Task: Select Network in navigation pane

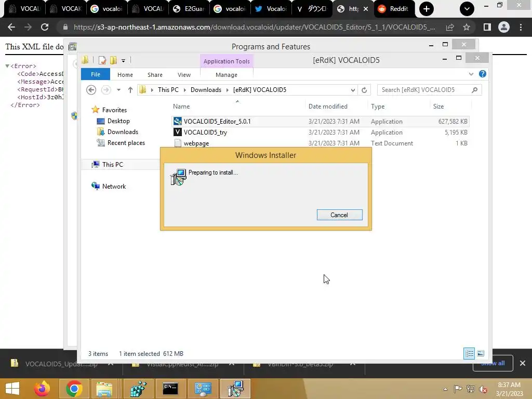Action: [114, 187]
